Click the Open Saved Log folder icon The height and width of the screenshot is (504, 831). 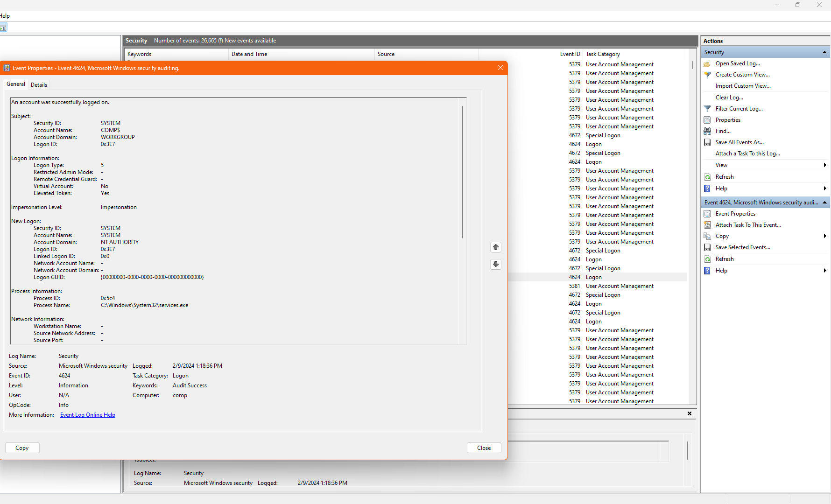707,63
